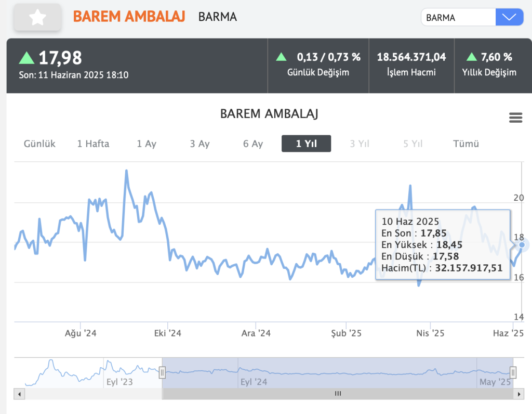Switch chart to 1 Ay range
This screenshot has width=532, height=414.
point(147,144)
